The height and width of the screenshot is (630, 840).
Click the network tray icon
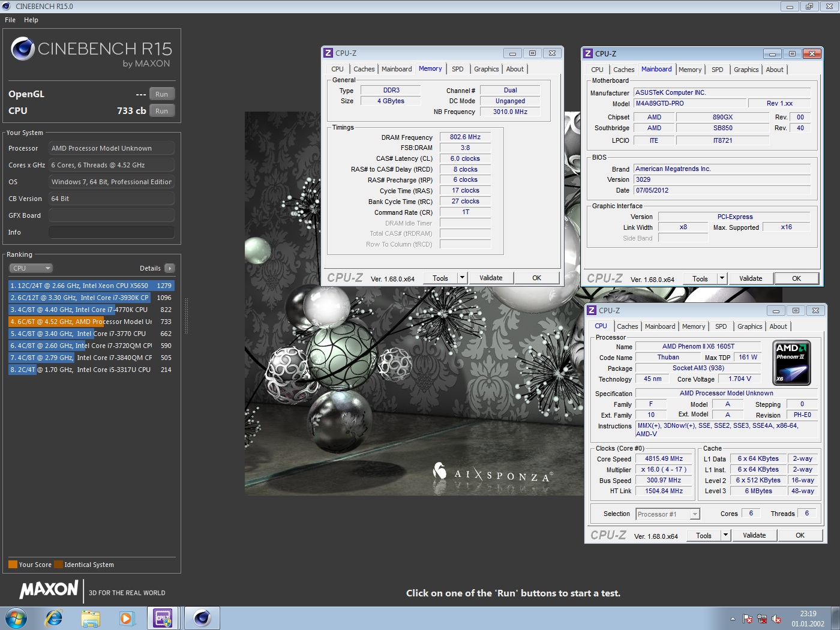click(x=762, y=619)
